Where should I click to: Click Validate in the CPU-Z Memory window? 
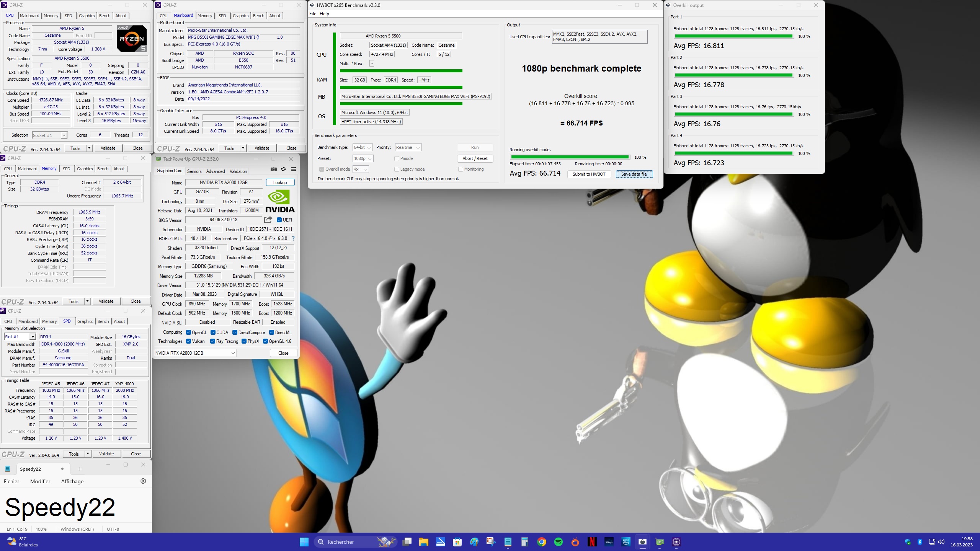tap(106, 301)
